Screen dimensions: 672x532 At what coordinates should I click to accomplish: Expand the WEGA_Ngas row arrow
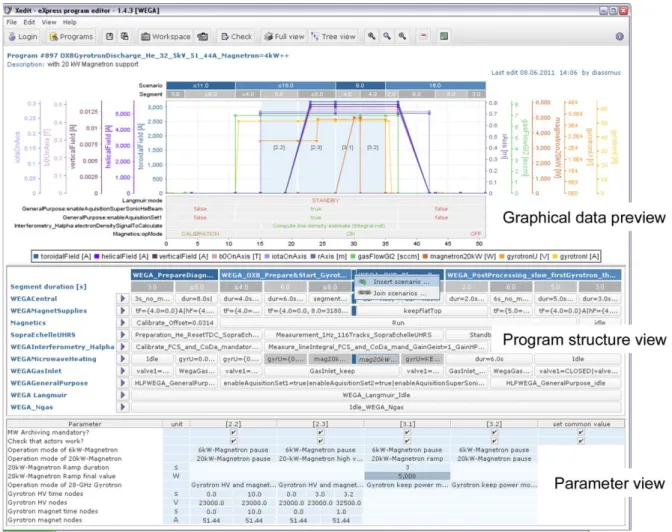click(123, 407)
